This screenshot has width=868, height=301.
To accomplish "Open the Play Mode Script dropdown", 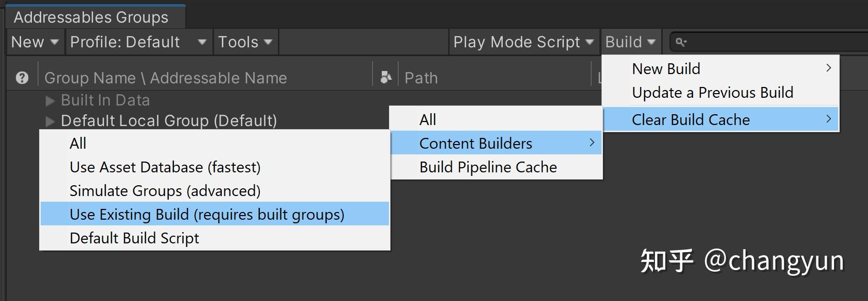I will click(x=523, y=42).
